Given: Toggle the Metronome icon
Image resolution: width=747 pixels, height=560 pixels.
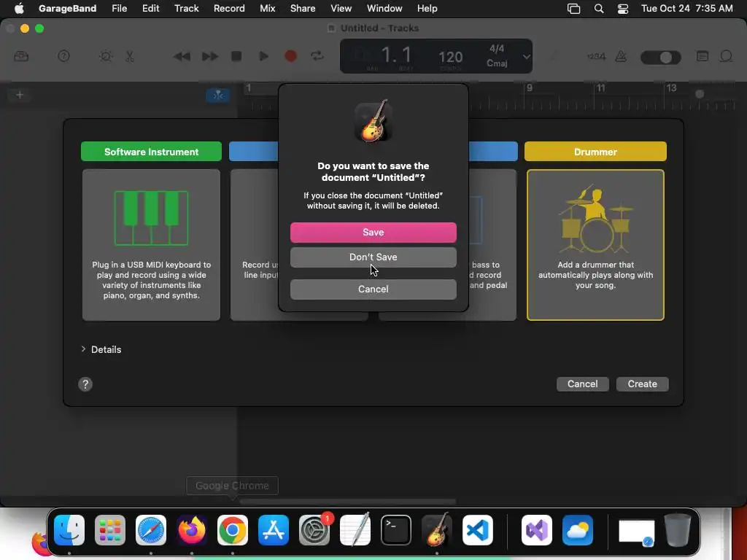Looking at the screenshot, I should [621, 57].
